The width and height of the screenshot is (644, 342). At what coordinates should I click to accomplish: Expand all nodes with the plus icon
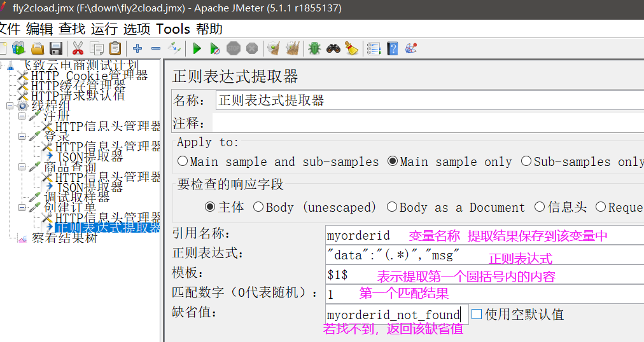click(x=137, y=48)
